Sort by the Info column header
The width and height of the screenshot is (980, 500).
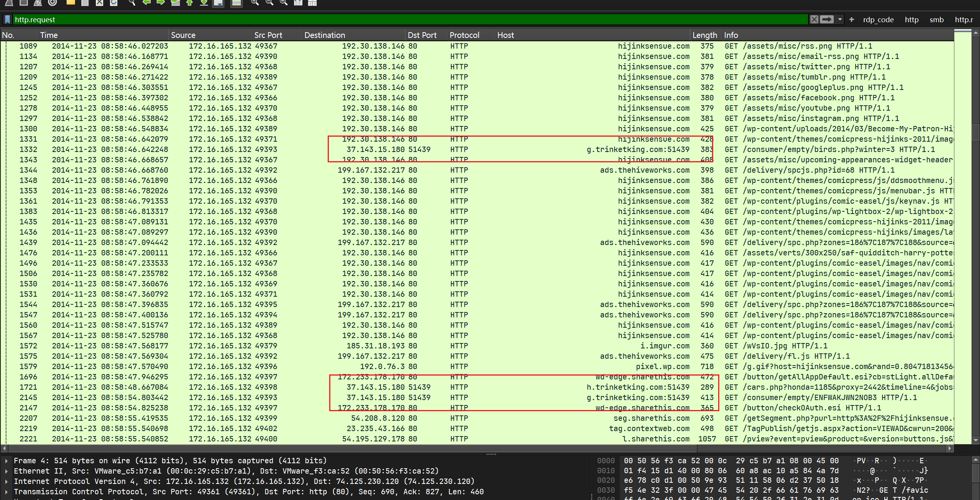point(838,35)
